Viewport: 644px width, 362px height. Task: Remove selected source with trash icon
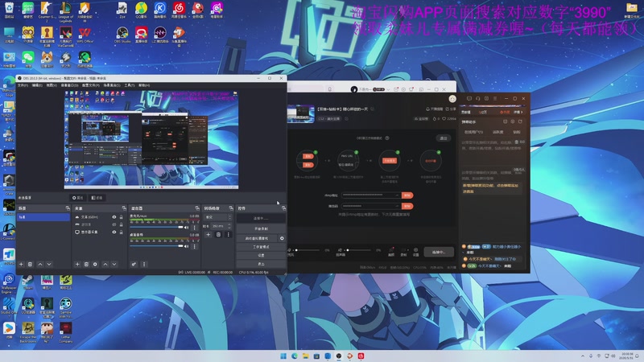click(86, 265)
